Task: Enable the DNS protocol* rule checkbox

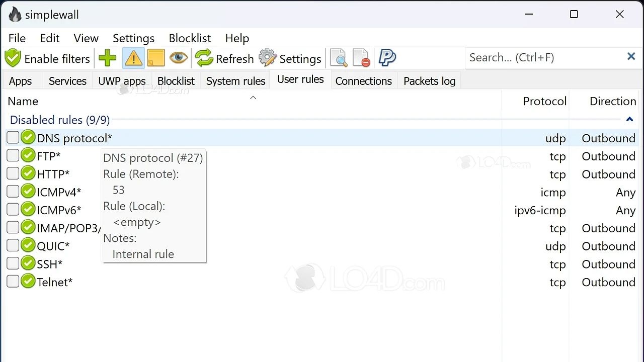Action: tap(13, 137)
